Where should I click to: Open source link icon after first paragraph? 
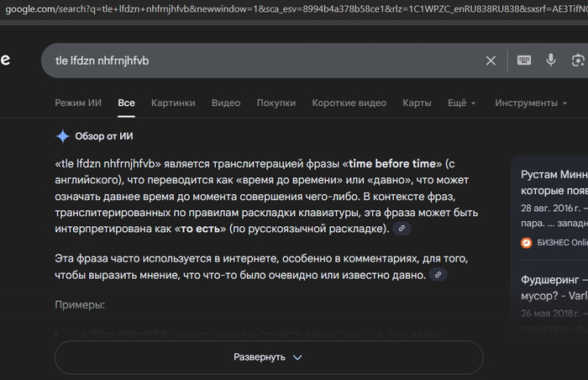[x=403, y=229]
